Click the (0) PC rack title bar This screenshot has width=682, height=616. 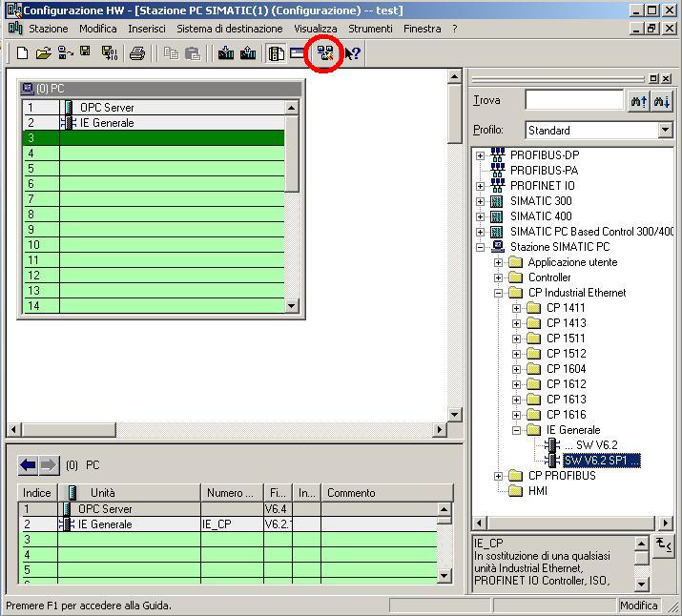(161, 89)
